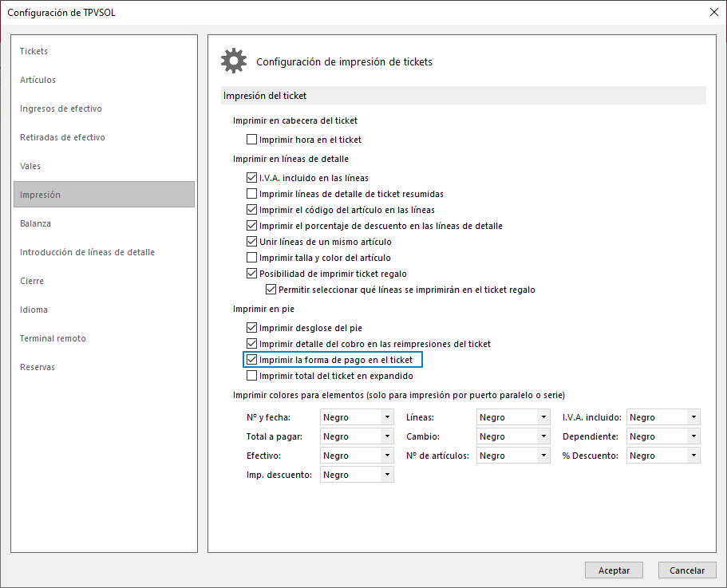
Task: Select the Impresión section
Action: [x=104, y=195]
